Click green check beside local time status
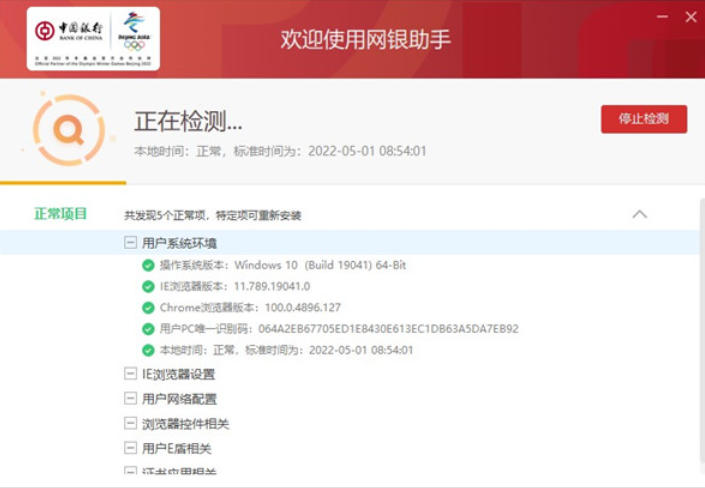Viewport: 705px width, 488px height. click(148, 350)
